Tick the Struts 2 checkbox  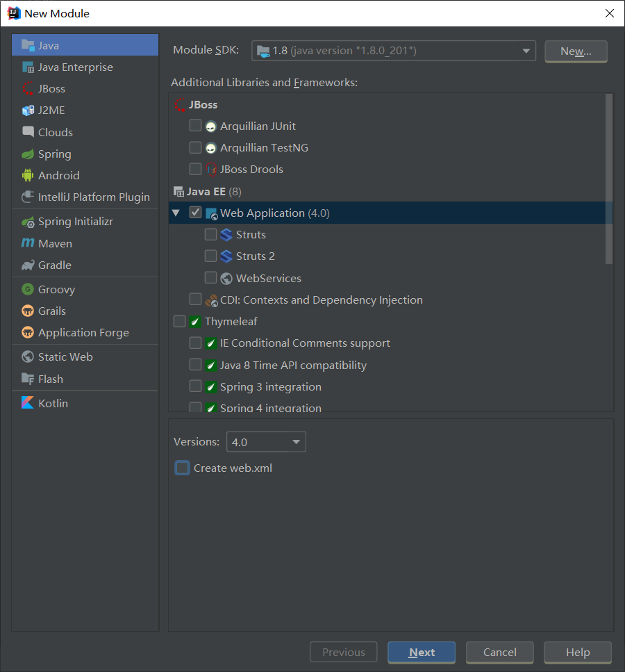tap(210, 256)
